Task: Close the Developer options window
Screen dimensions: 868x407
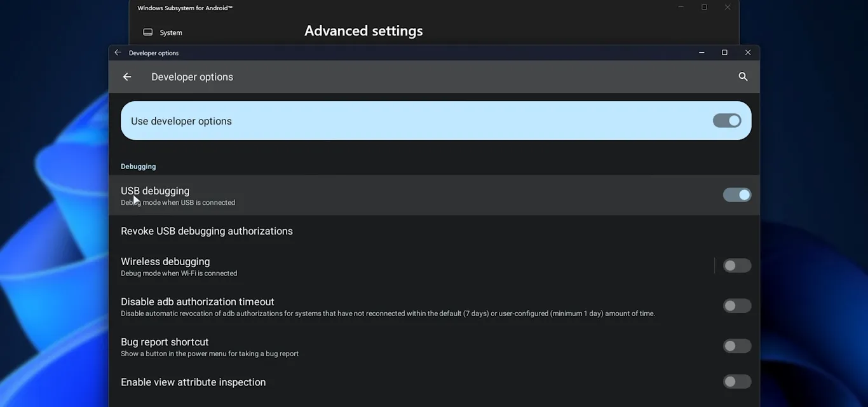Action: tap(748, 53)
